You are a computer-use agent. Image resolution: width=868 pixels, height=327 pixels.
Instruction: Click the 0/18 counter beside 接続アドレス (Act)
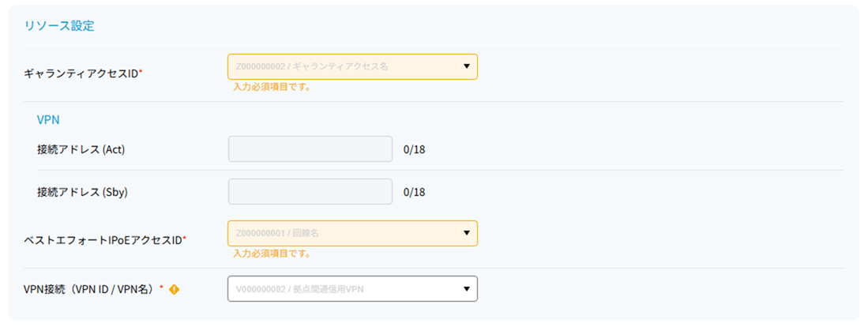[x=414, y=149]
